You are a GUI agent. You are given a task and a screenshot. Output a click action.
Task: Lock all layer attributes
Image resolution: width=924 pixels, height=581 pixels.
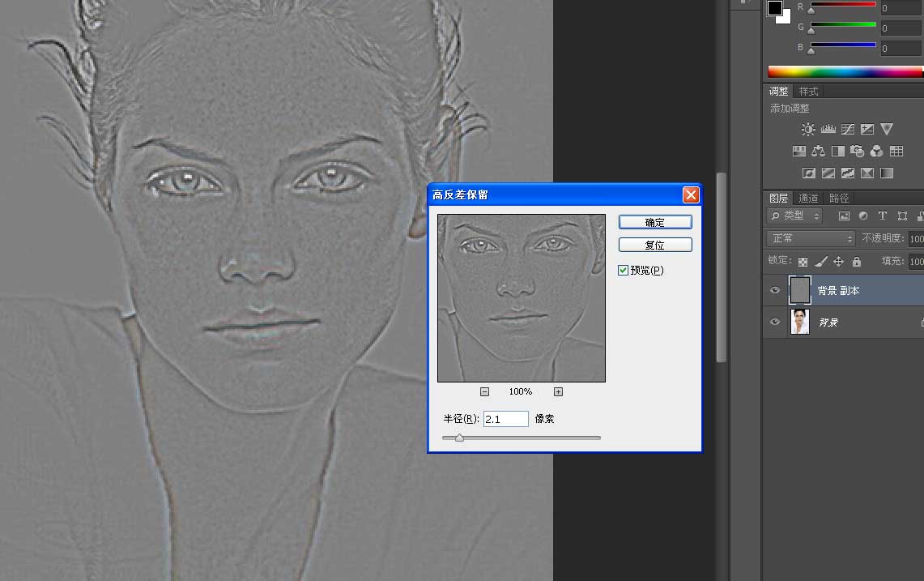coord(856,261)
